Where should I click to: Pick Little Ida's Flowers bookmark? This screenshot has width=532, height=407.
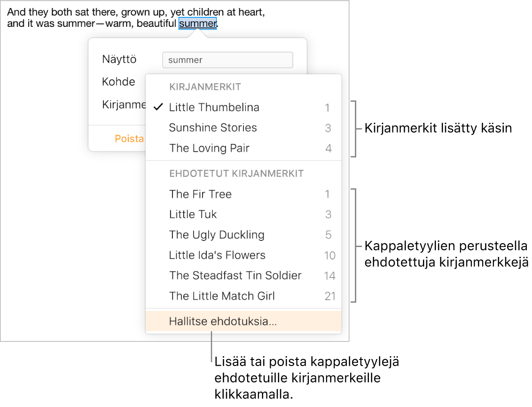(217, 255)
